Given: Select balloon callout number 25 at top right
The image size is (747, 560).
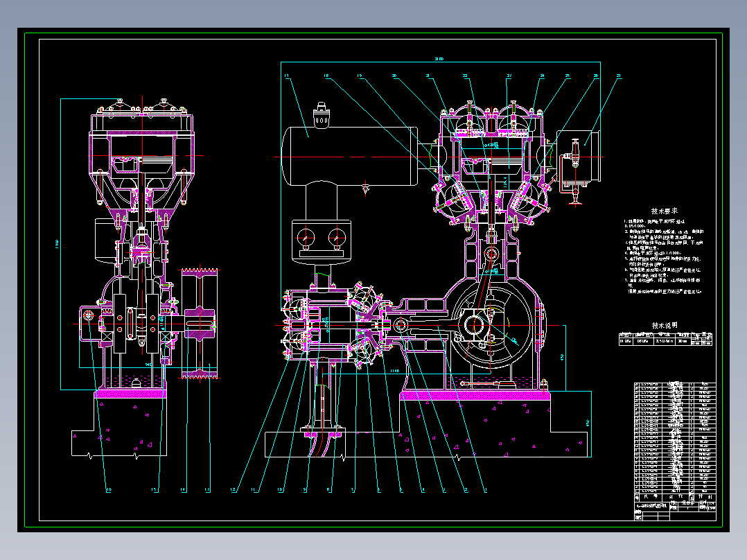Looking at the screenshot, I should (568, 75).
